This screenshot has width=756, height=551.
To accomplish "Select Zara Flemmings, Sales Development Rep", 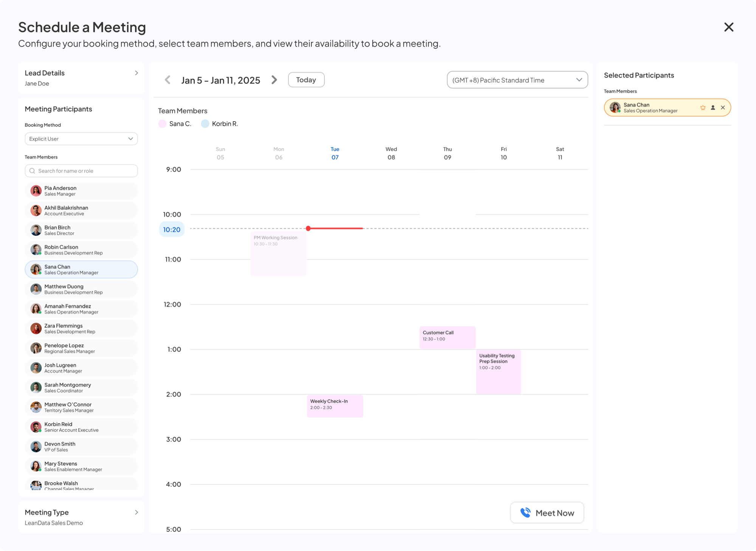I will click(x=81, y=328).
